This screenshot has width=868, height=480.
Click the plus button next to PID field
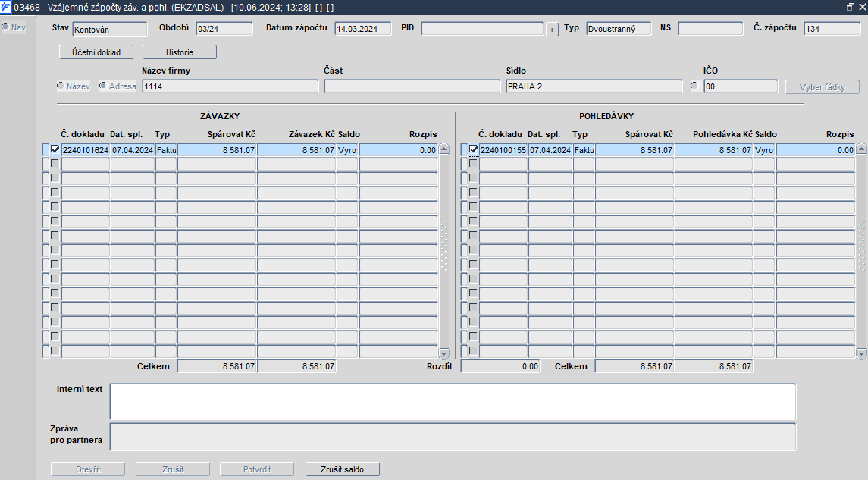(x=552, y=30)
